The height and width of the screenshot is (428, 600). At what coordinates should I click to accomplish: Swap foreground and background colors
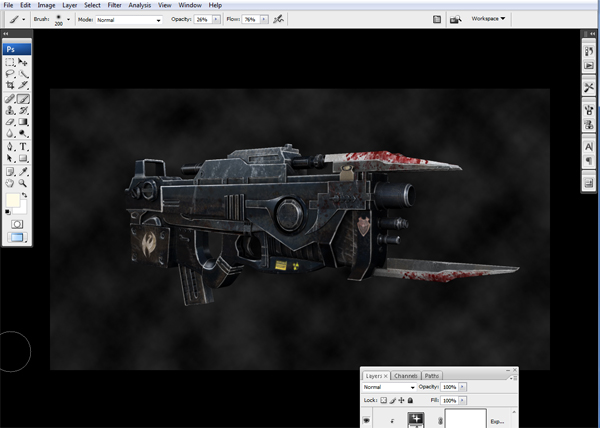(24, 195)
